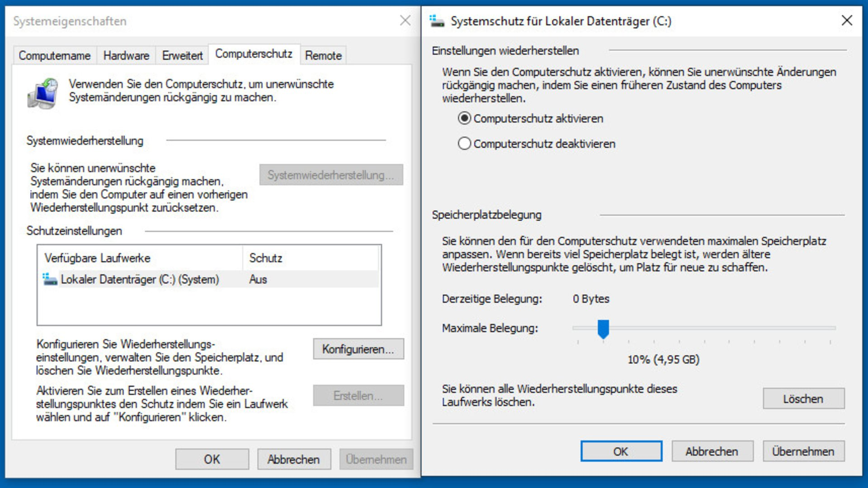Switch to the Erweitert tab
Image resolution: width=868 pixels, height=488 pixels.
[x=182, y=56]
